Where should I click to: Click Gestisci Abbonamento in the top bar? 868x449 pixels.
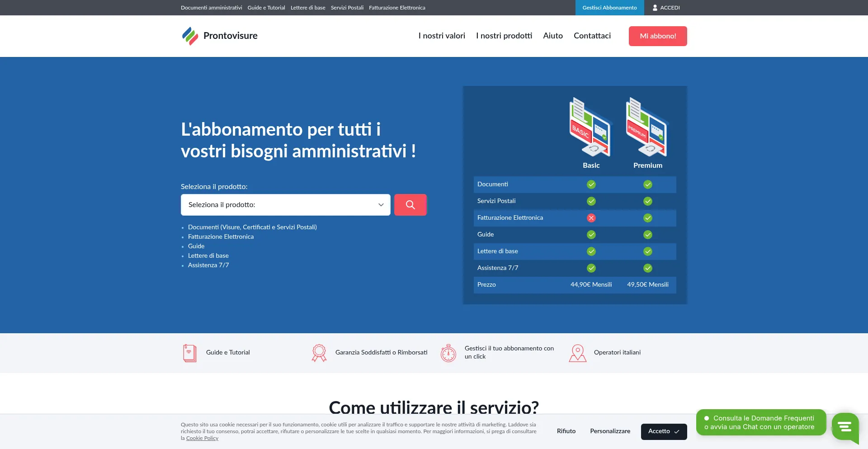coord(609,8)
